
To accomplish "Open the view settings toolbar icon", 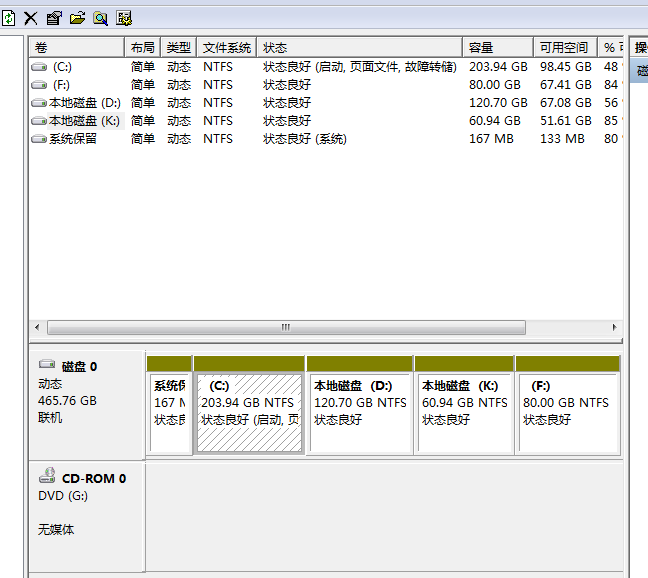I will [x=124, y=18].
